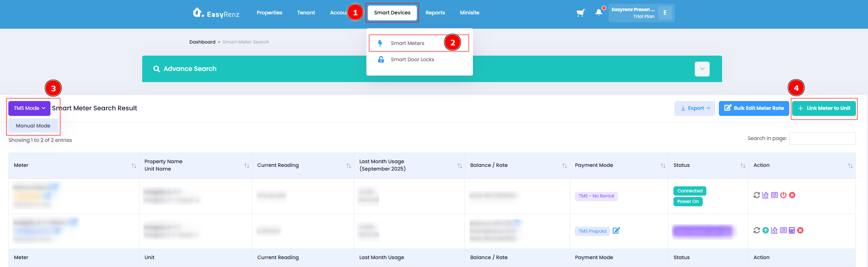The height and width of the screenshot is (267, 868).
Task: Expand the Advance Search panel chevron
Action: click(x=702, y=69)
